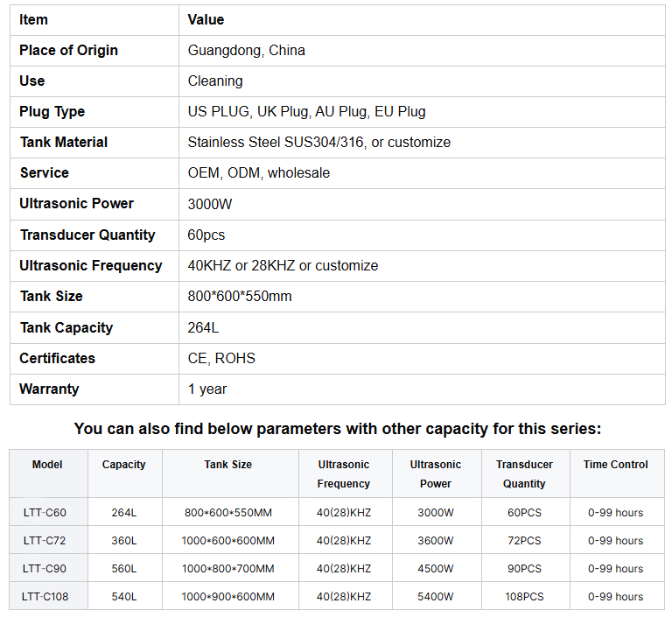
Task: Click the 'Place of Origin' row label
Action: pos(68,50)
